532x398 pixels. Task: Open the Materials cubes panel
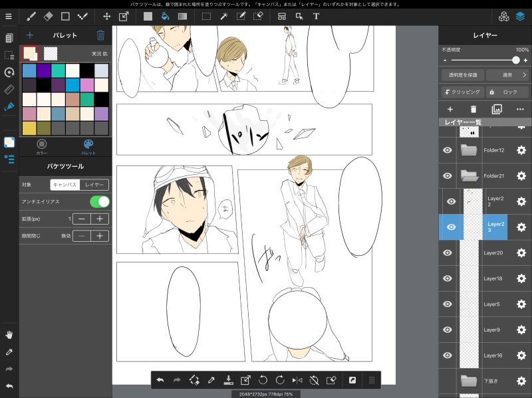click(504, 16)
